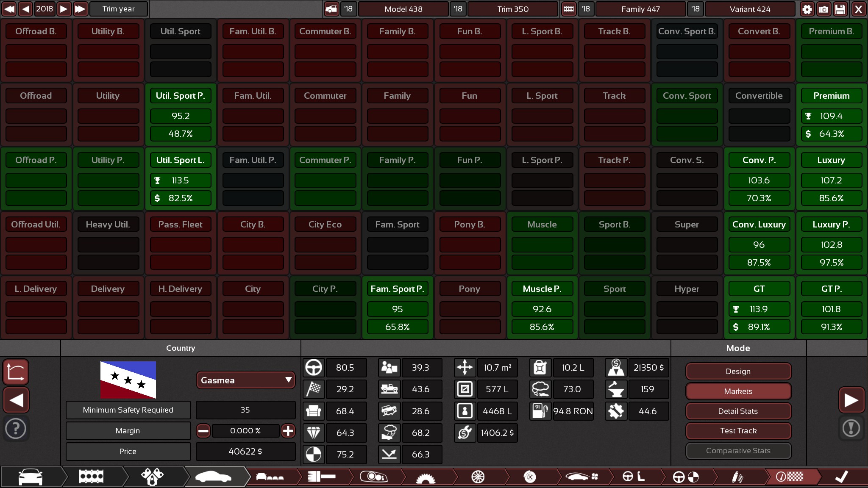Click the steering wheel drivability stat icon

point(314,367)
